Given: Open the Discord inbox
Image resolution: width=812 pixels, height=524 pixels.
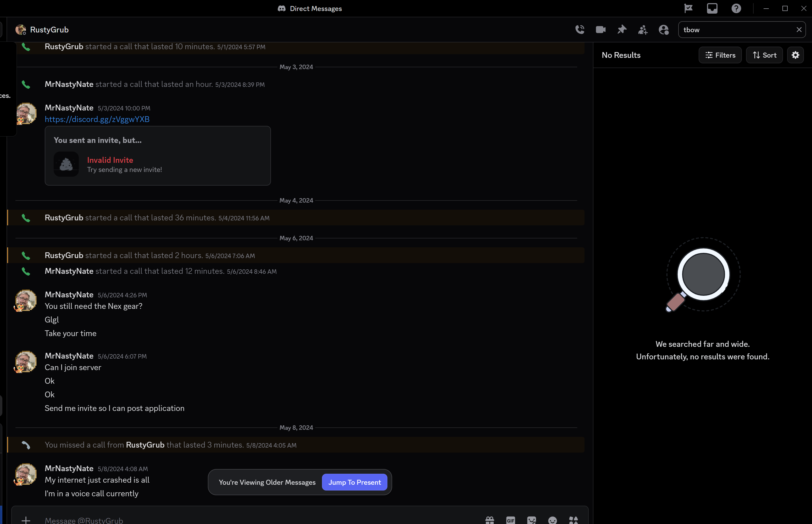Looking at the screenshot, I should [712, 8].
